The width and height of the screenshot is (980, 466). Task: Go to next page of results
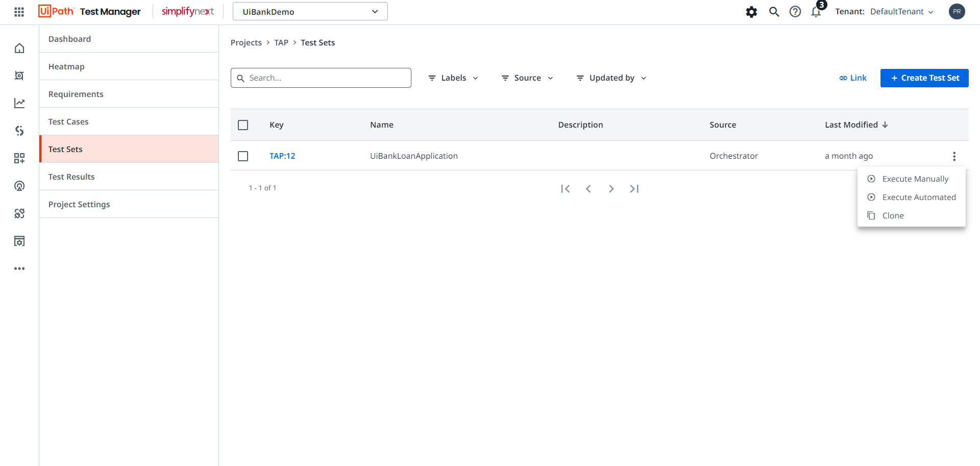(x=611, y=189)
